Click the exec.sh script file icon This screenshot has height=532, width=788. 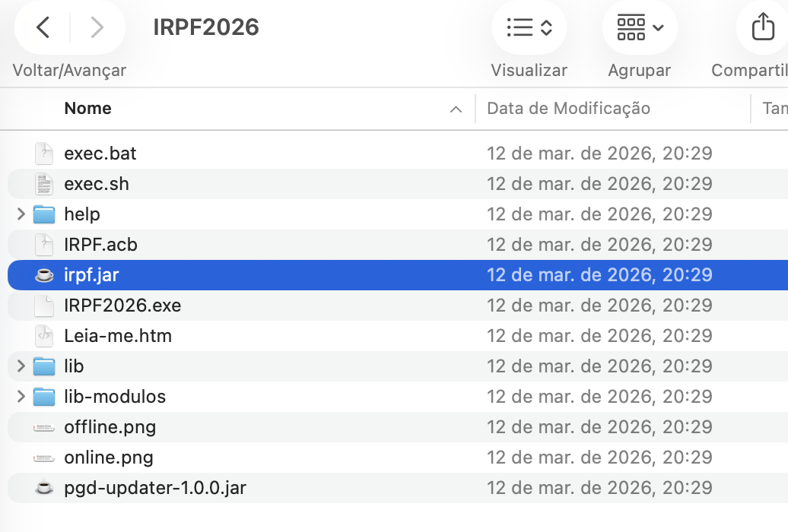(x=43, y=184)
